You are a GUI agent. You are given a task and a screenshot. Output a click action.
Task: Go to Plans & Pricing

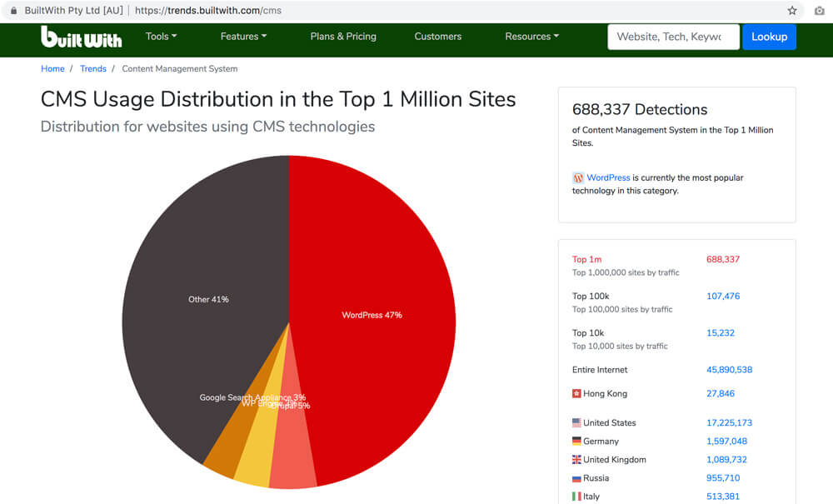point(343,36)
